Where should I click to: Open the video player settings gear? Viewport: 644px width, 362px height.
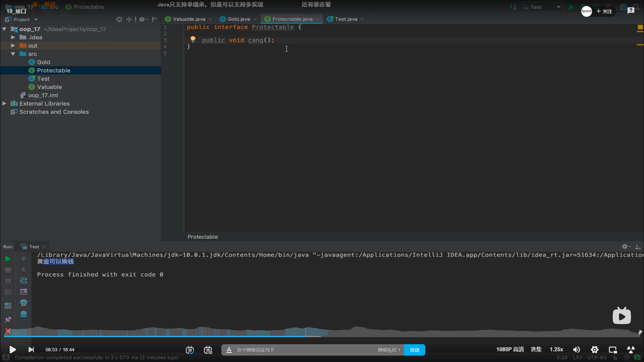click(594, 350)
